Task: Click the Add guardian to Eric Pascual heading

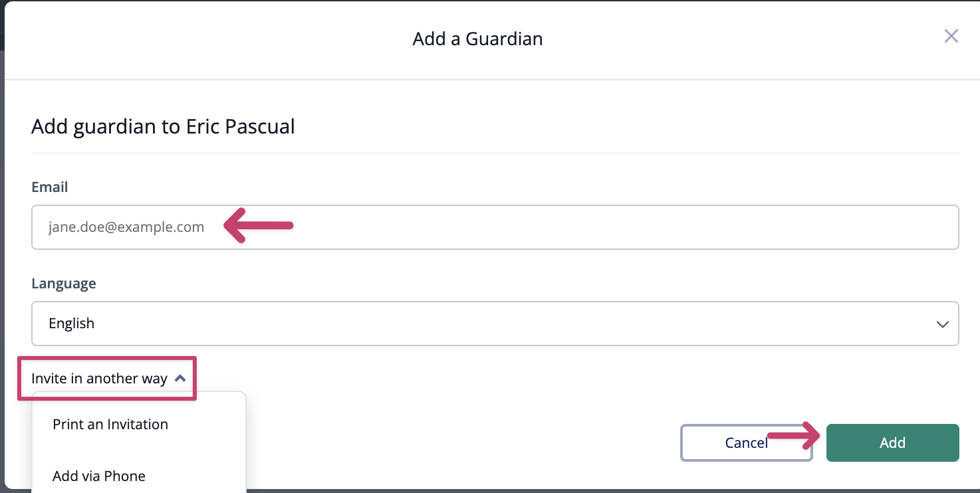Action: pos(163,126)
